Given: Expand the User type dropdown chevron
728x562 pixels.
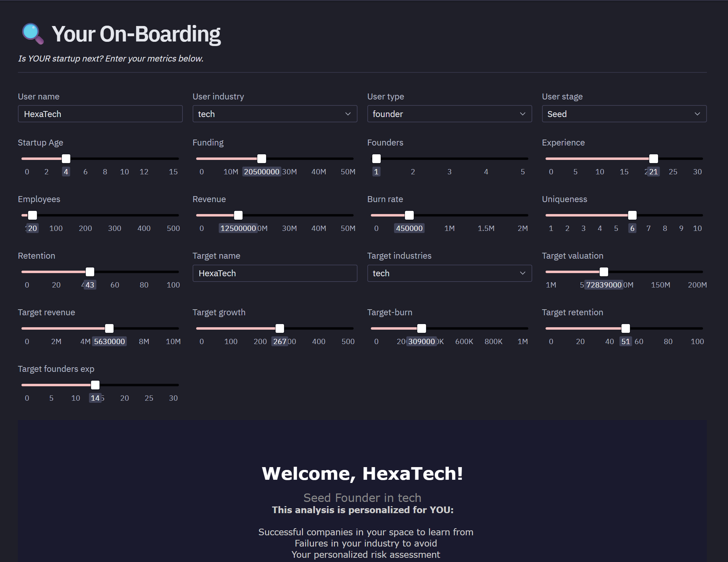Looking at the screenshot, I should [x=522, y=114].
